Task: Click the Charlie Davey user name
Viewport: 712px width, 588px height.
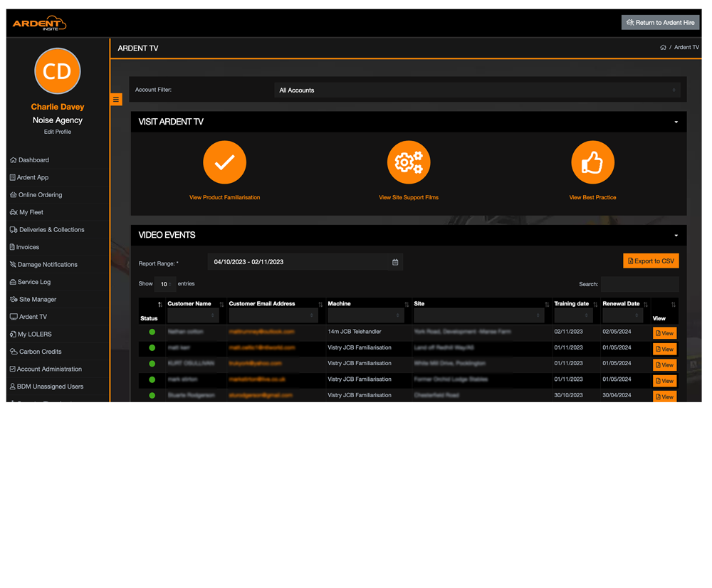Action: tap(58, 107)
